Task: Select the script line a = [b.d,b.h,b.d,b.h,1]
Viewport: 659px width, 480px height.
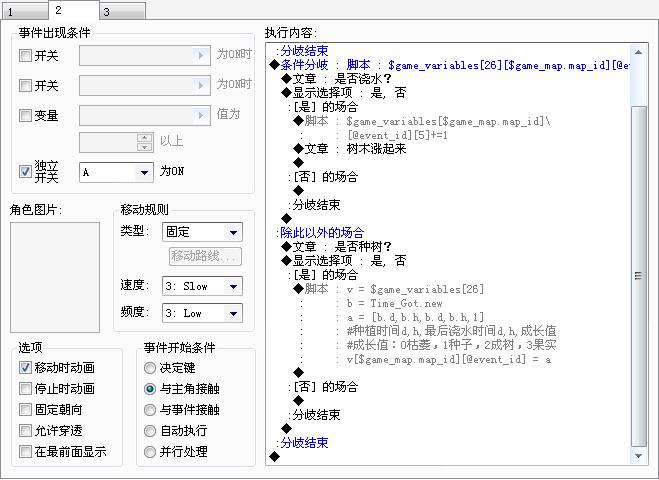Action: (415, 317)
